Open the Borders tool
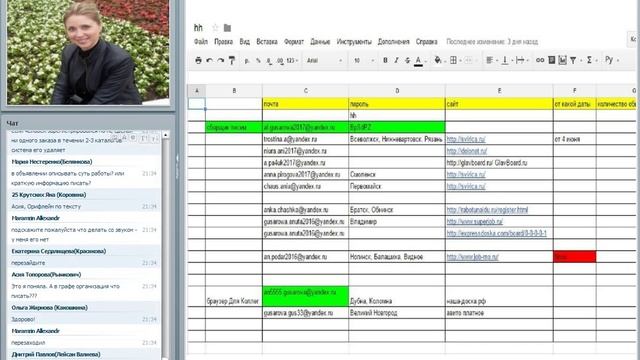This screenshot has width=640, height=360. pos(453,60)
